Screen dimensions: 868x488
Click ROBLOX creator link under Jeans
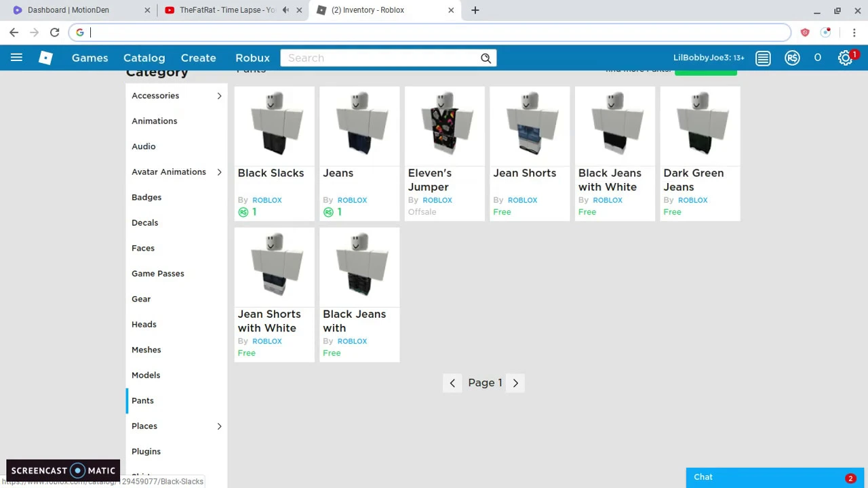coord(352,201)
